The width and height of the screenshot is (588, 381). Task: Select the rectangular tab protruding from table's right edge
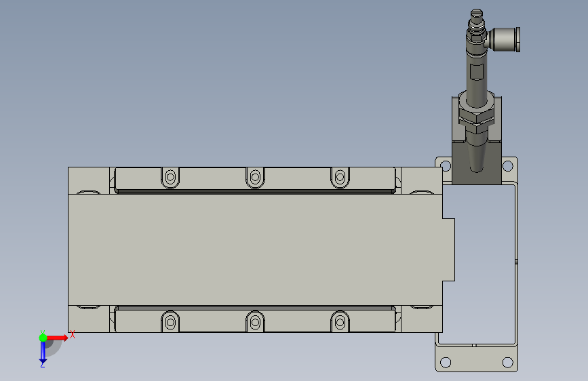(x=449, y=249)
